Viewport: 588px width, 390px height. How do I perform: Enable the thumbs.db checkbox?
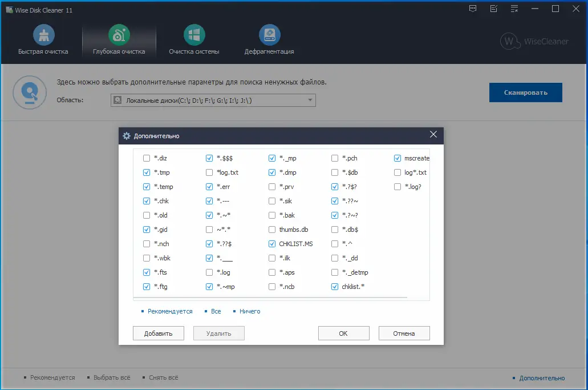(272, 230)
